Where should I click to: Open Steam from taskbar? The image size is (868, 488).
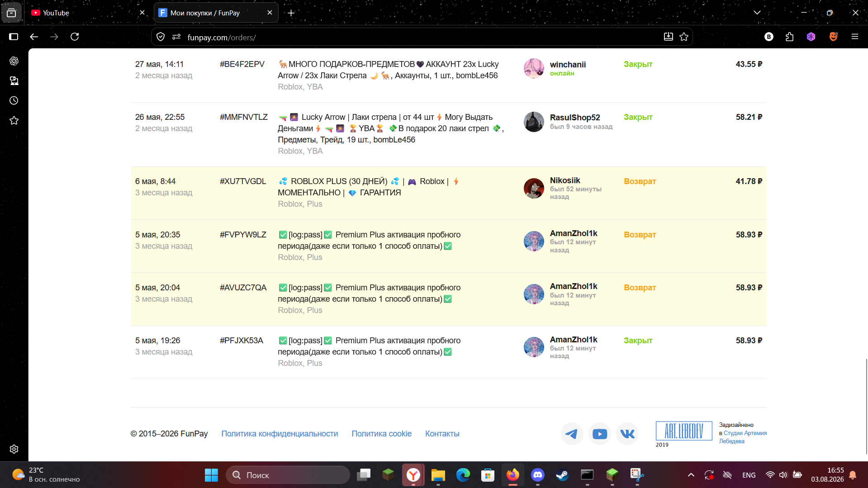562,475
